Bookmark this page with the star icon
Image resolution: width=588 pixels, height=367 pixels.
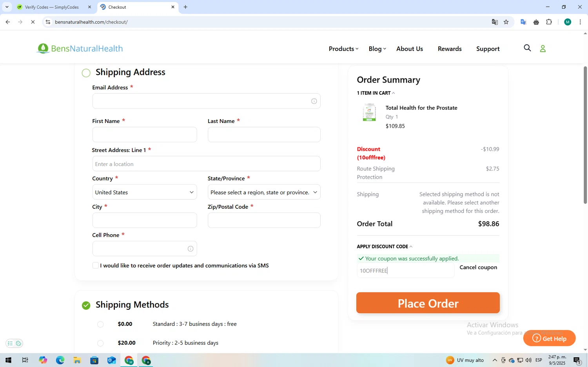point(506,22)
